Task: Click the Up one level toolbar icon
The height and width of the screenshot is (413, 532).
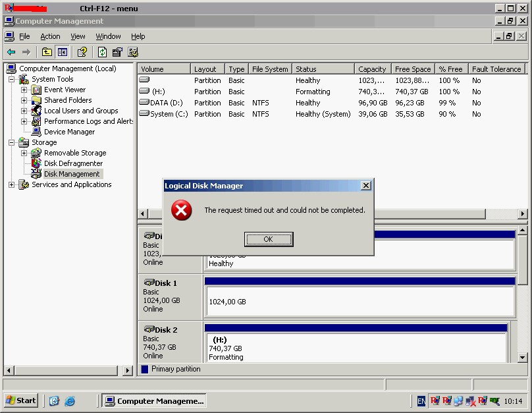Action: pyautogui.click(x=47, y=52)
